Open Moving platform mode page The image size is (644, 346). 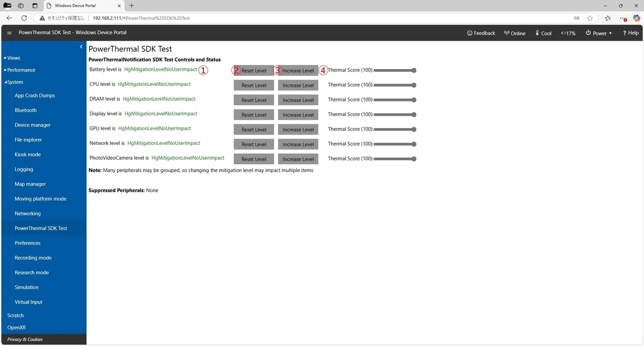point(41,198)
